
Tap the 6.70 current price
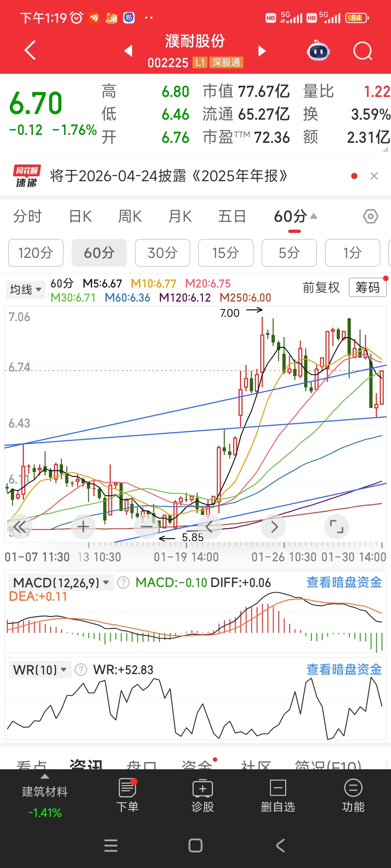pyautogui.click(x=36, y=103)
